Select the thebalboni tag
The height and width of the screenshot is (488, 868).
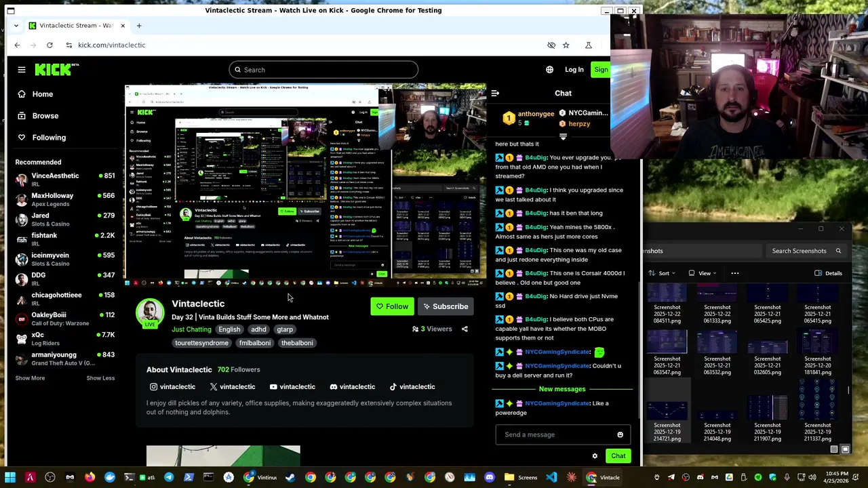tap(297, 343)
